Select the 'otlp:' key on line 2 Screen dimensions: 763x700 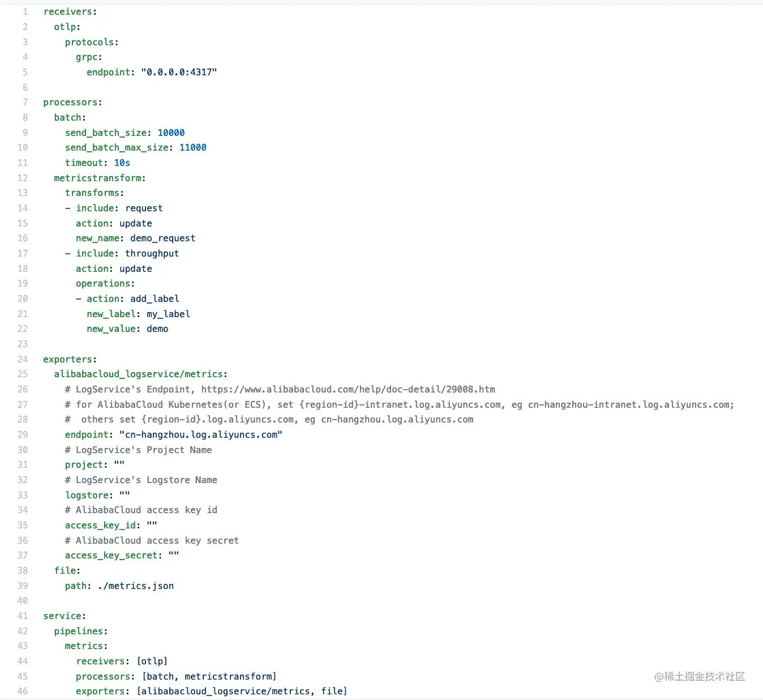pos(67,27)
